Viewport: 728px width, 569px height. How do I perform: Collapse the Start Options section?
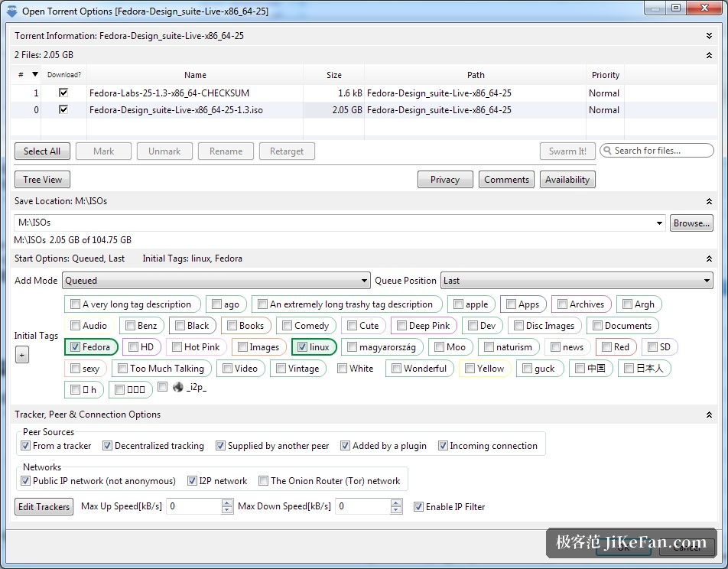[709, 258]
